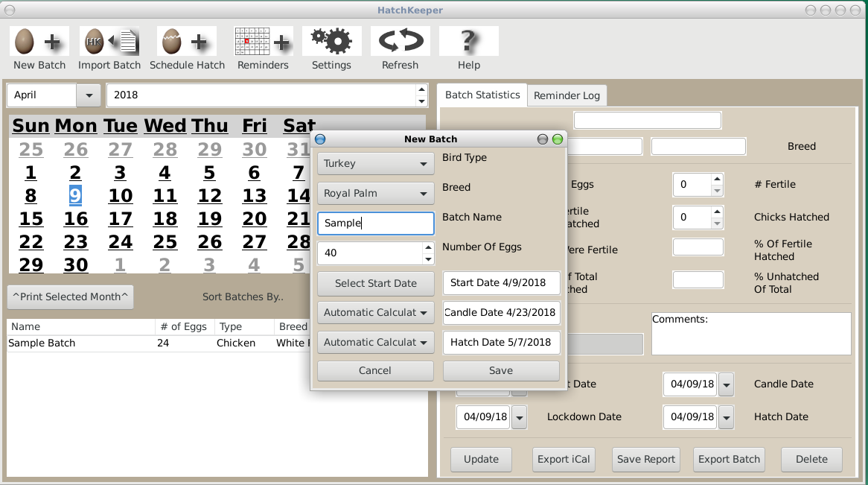The width and height of the screenshot is (868, 485).
Task: Export the batch as iCal
Action: (564, 459)
